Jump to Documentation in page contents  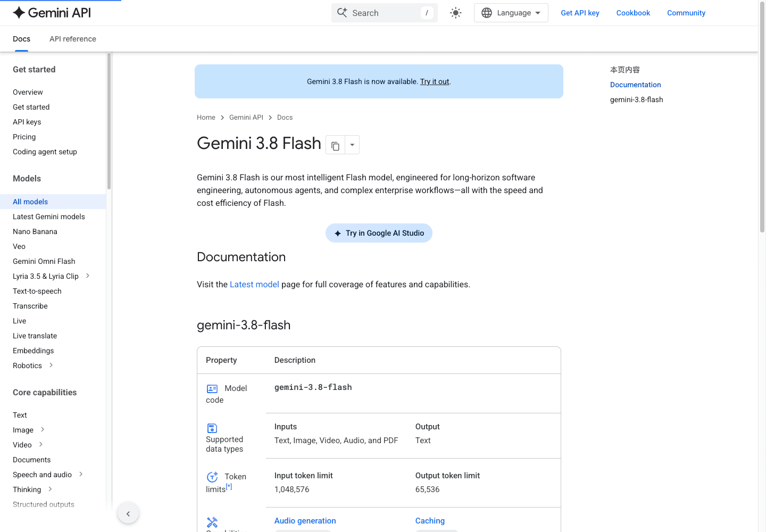click(636, 85)
